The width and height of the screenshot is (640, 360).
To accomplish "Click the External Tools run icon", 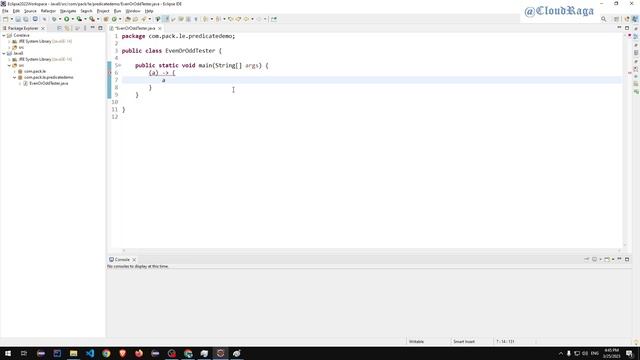I will 92,19.
